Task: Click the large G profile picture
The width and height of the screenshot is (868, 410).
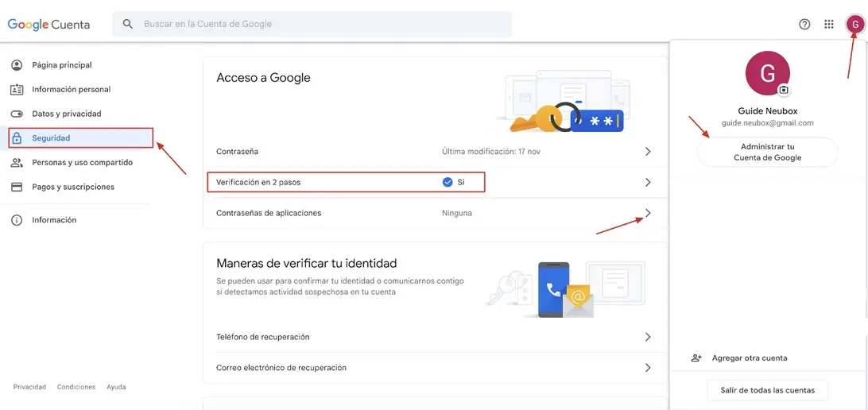Action: [x=768, y=72]
